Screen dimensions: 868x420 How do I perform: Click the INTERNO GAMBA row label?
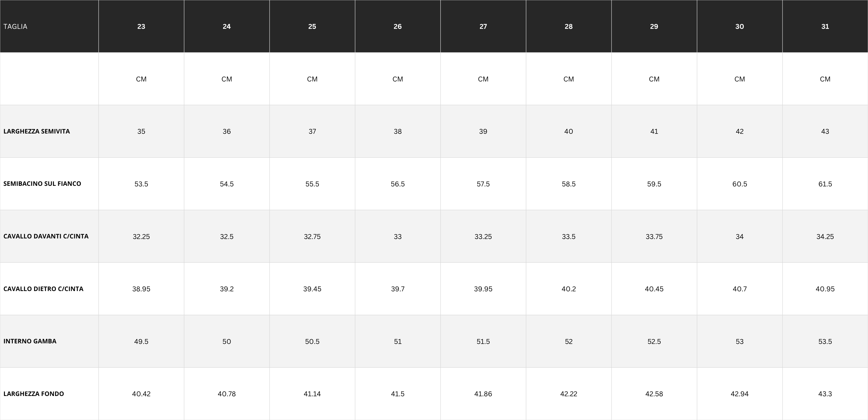pyautogui.click(x=30, y=341)
